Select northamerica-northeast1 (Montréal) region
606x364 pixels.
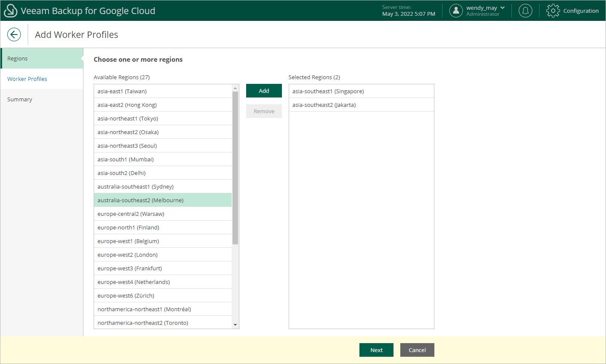(163, 309)
